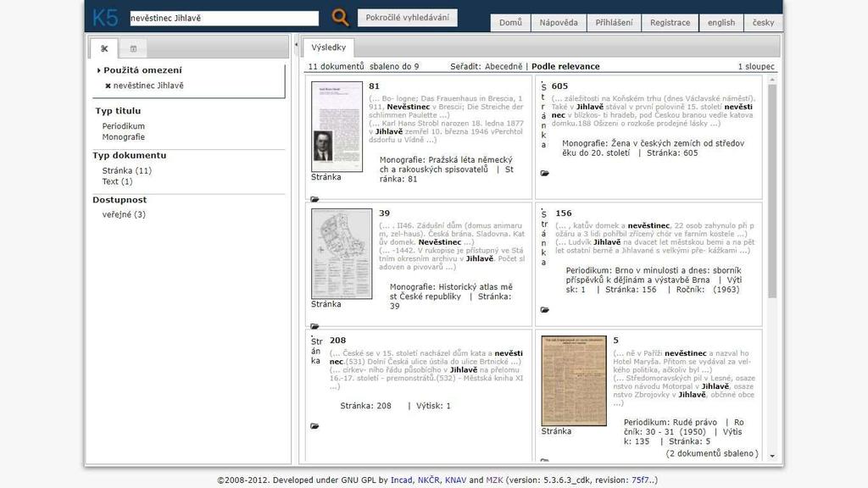Click the results scrollbar up arrow

772,80
